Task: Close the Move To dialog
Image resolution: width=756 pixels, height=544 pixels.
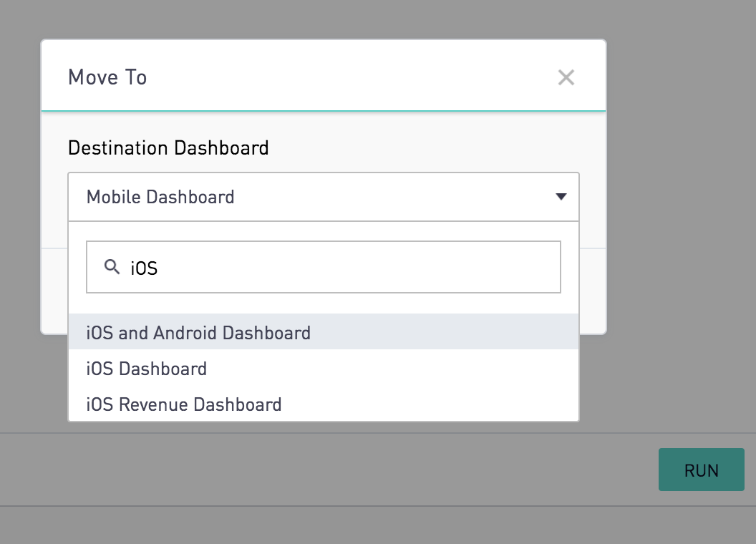Action: [x=566, y=77]
